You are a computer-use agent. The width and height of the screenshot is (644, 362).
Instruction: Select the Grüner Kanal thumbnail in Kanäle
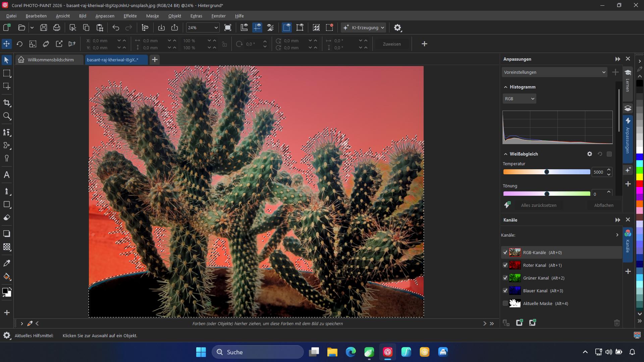[515, 278]
